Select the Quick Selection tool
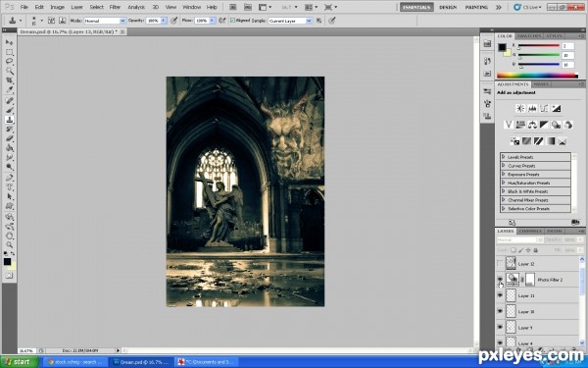This screenshot has width=588, height=368. click(x=10, y=72)
